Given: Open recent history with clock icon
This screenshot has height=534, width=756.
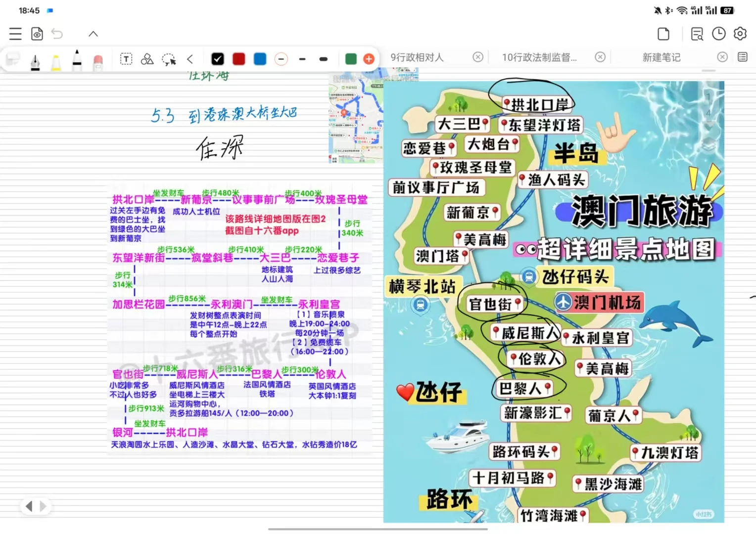Looking at the screenshot, I should (x=718, y=34).
